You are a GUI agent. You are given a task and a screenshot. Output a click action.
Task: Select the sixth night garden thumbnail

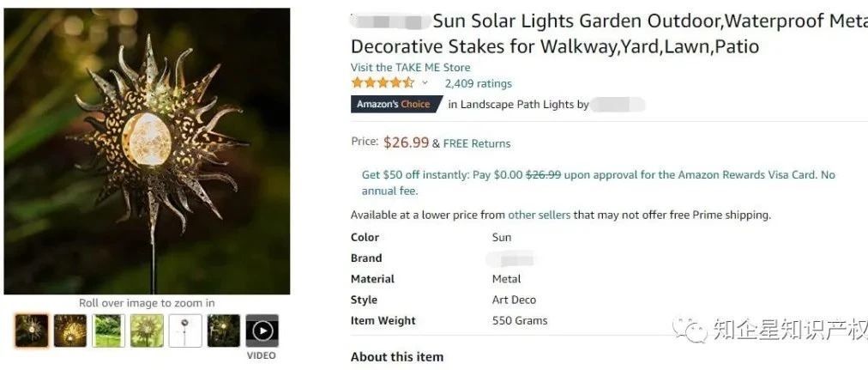224,331
